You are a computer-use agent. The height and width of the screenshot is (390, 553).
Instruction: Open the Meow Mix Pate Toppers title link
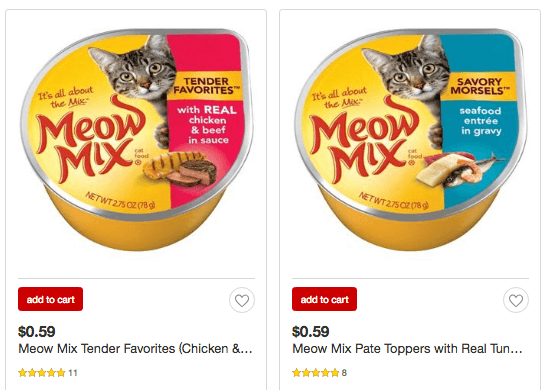pos(407,349)
